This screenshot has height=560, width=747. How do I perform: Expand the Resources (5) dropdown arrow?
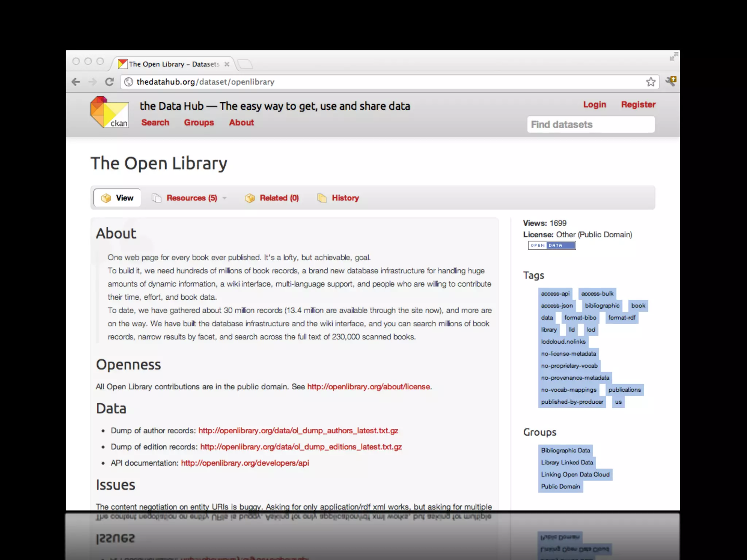point(225,198)
